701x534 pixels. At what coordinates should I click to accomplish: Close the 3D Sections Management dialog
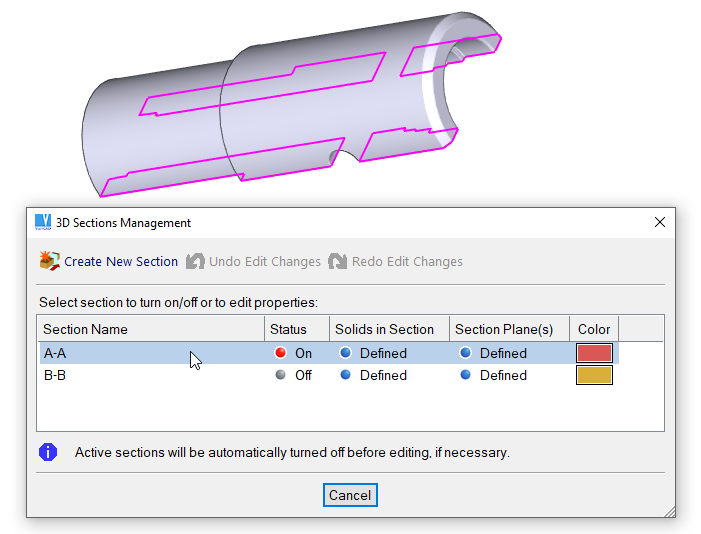tap(658, 222)
